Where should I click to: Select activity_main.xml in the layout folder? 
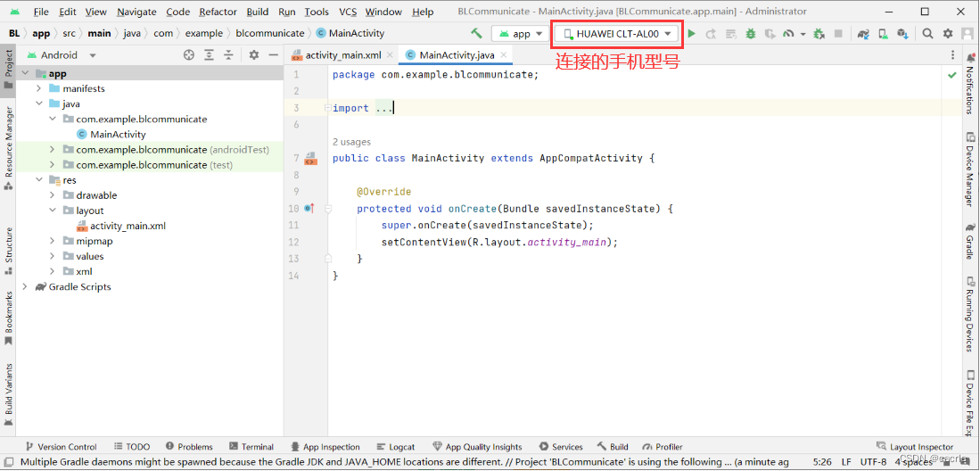coord(128,226)
